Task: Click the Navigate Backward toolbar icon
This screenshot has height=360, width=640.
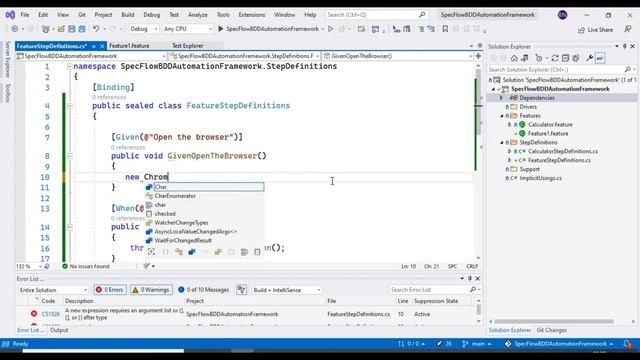Action: [15, 29]
